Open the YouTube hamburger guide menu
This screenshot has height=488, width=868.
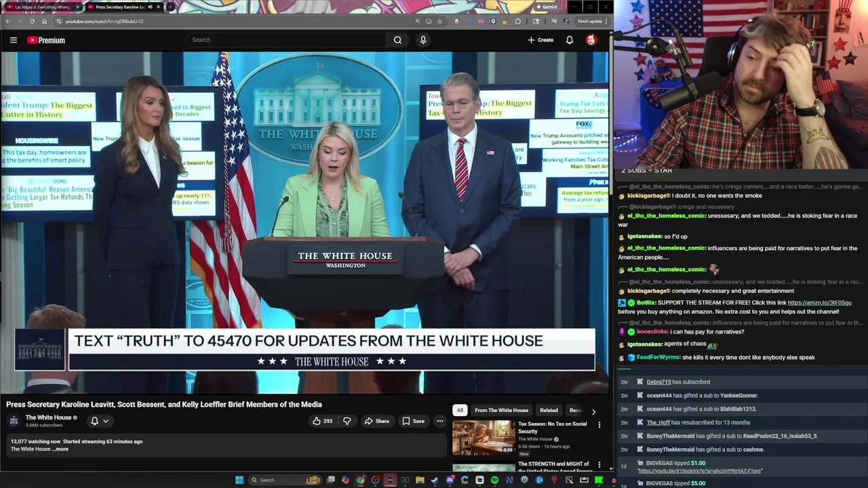[13, 40]
